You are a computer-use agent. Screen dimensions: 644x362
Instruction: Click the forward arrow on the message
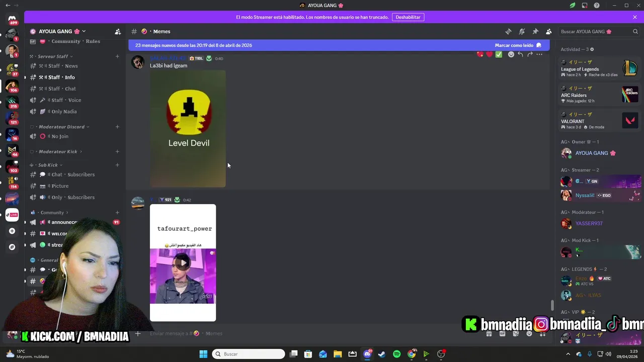pos(530,54)
